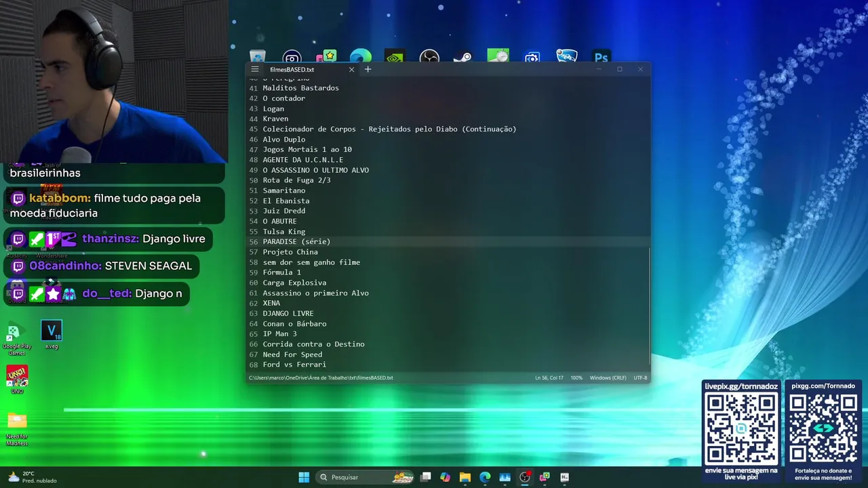Open the UNO desktop shortcut
Screen dimensions: 868x488
click(x=17, y=379)
